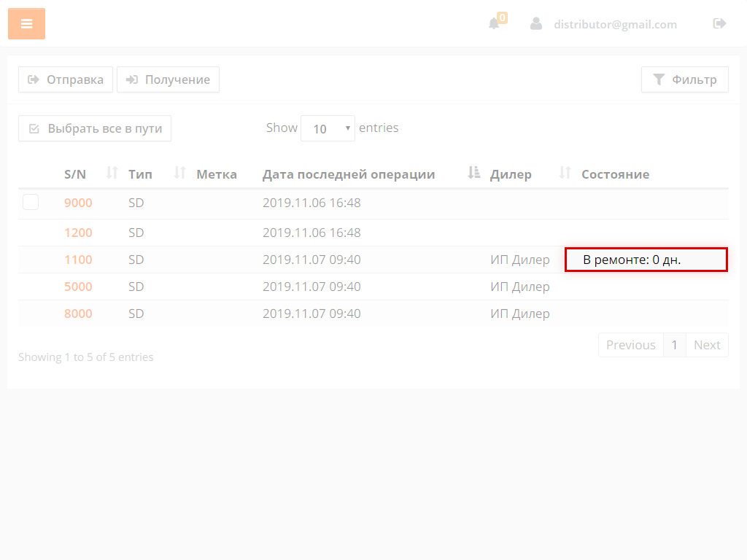The image size is (747, 560).
Task: Tick the checkbox for row 9000
Action: pos(31,202)
